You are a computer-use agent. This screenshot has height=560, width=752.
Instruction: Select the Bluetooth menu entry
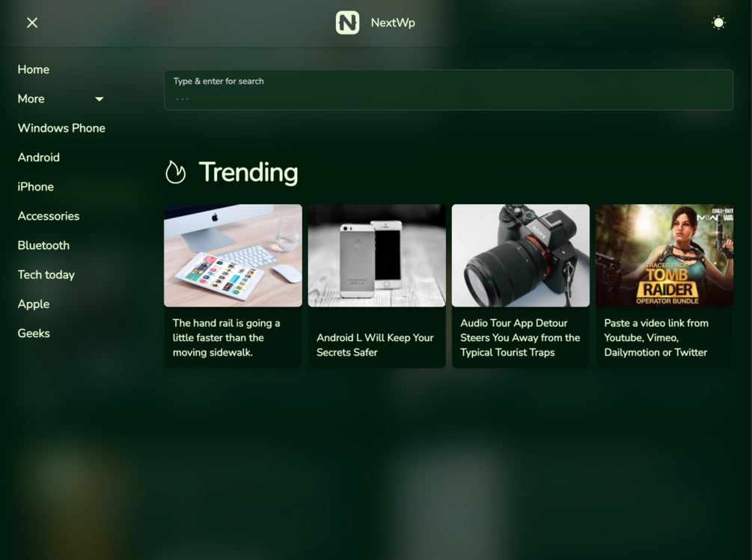(x=43, y=245)
